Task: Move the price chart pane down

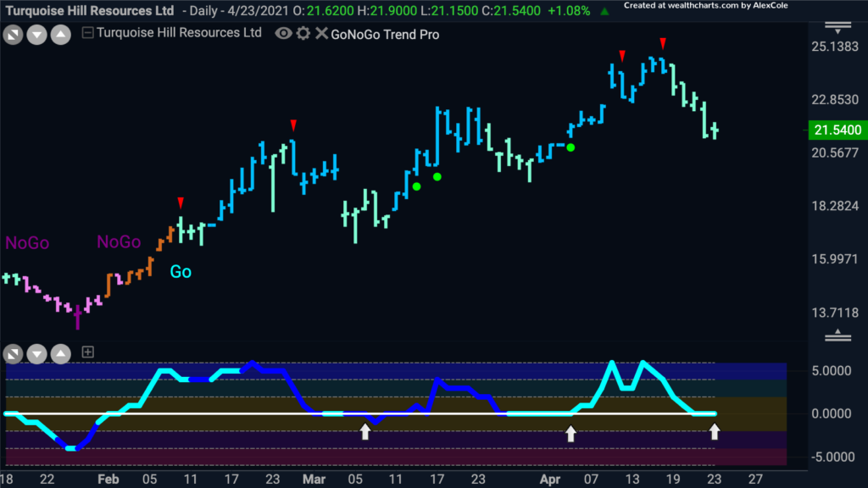Action: [x=36, y=35]
